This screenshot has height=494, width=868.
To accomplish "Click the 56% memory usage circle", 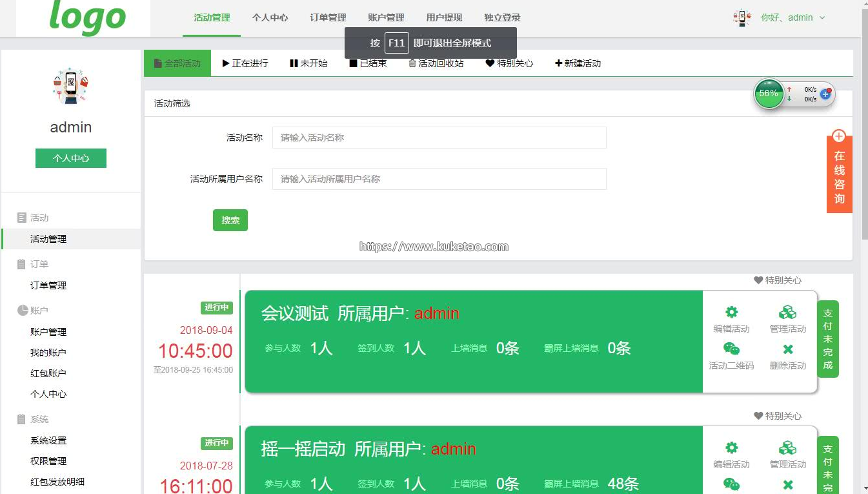I will point(769,94).
